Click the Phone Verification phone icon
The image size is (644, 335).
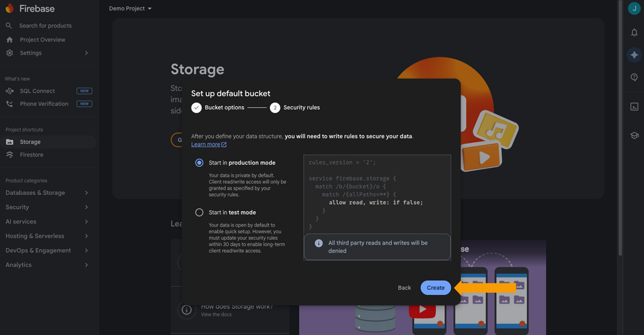10,104
